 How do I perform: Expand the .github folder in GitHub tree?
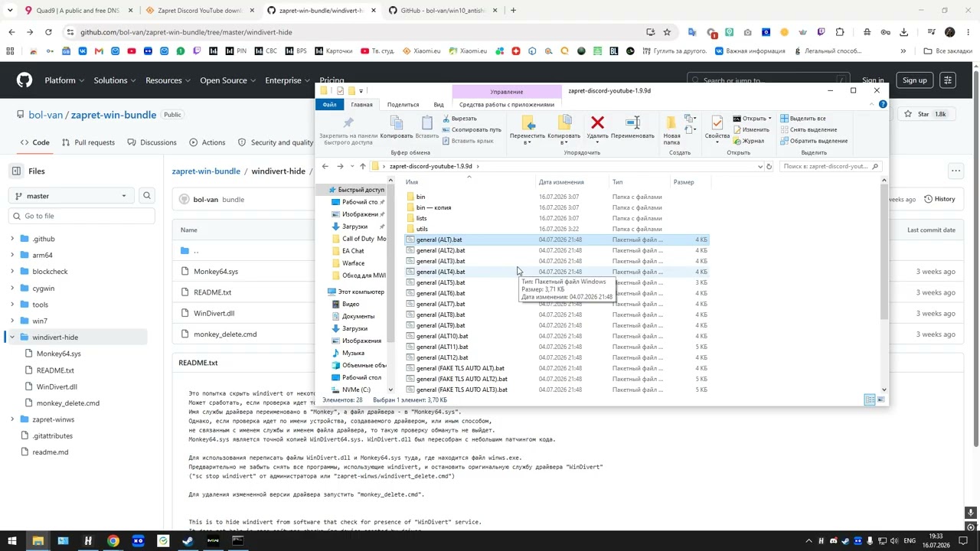12,239
